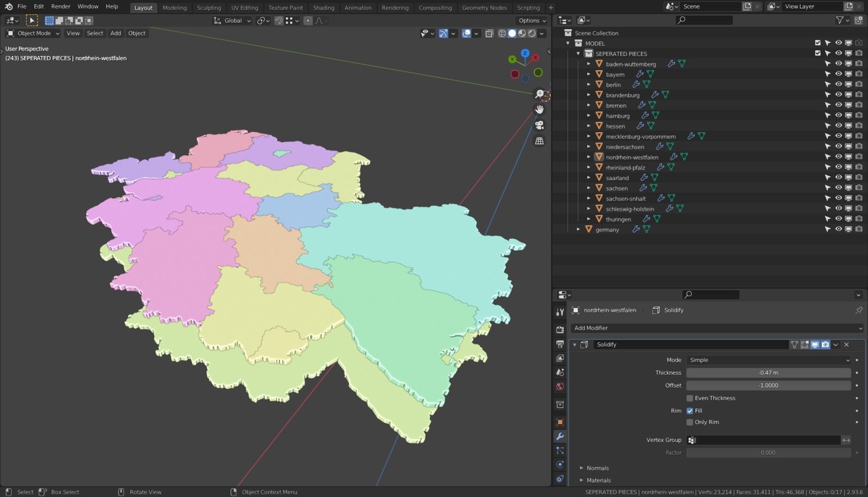Uncheck the Rim Fill checkbox
The image size is (868, 497).
(690, 411)
